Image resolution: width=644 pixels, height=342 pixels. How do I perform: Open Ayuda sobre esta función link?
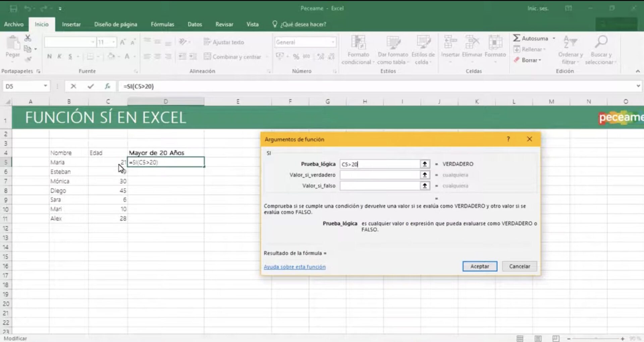[294, 267]
